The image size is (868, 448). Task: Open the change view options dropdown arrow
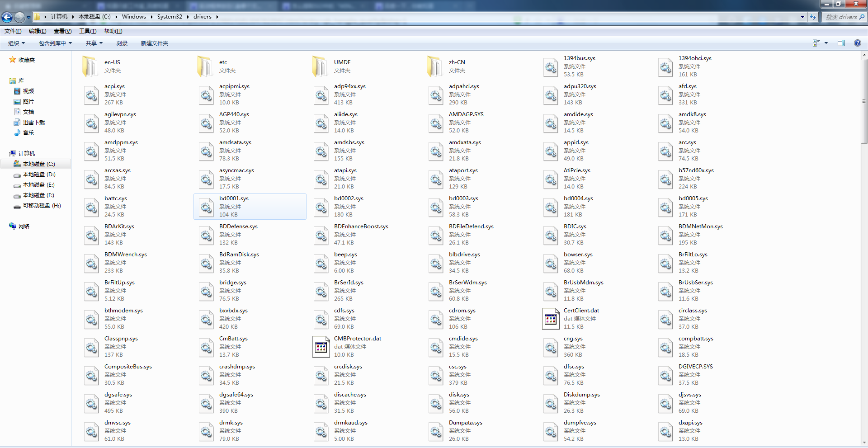(x=826, y=43)
